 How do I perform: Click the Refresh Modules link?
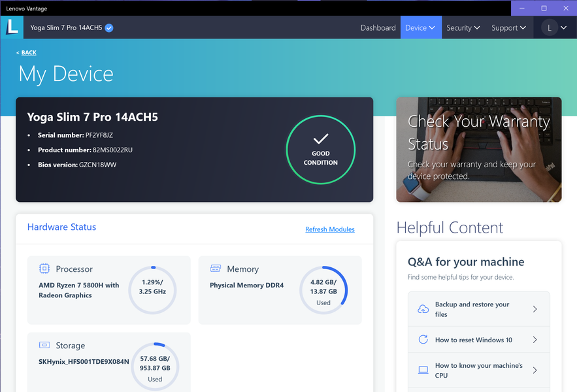click(x=330, y=229)
